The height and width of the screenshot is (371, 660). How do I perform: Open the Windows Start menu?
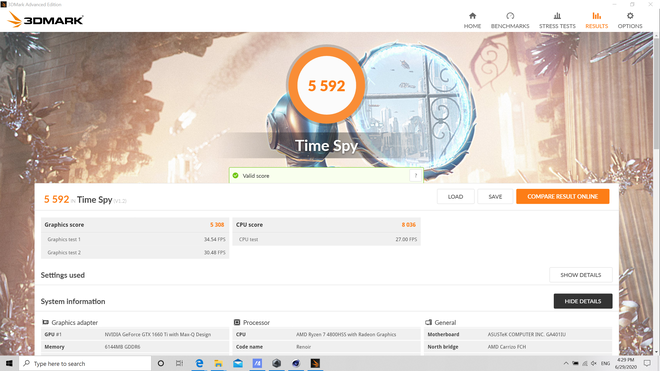click(x=9, y=363)
